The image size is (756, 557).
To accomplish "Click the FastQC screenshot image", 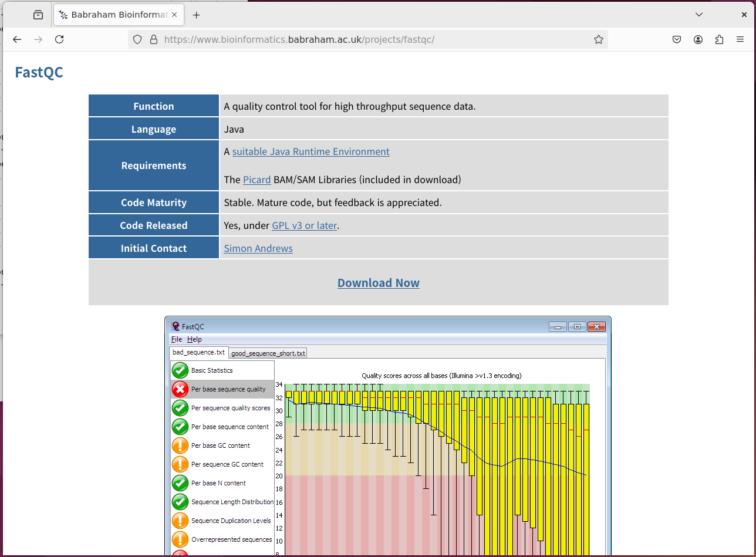I will point(388,436).
